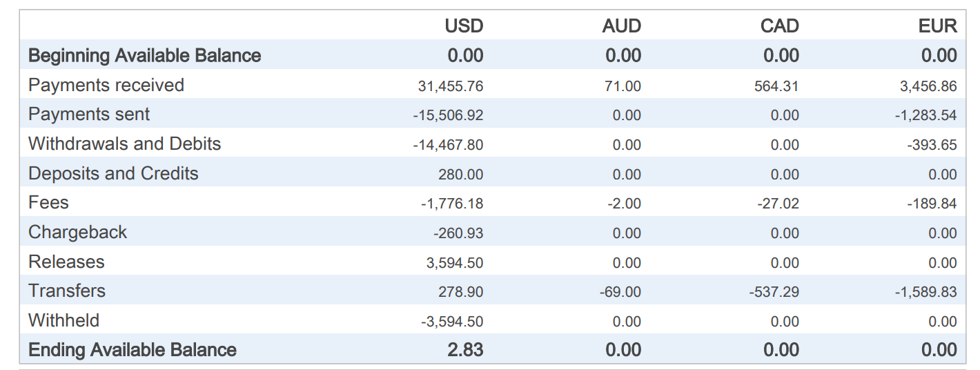Click the USD payments received value 31,455.76
Image resolution: width=980 pixels, height=370 pixels.
(x=450, y=86)
